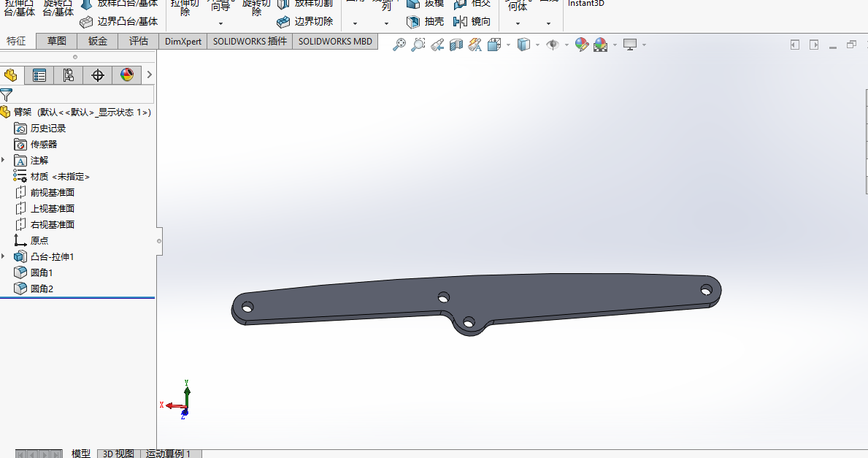Switch to the 评估 tab
This screenshot has width=868, height=458.
[139, 42]
